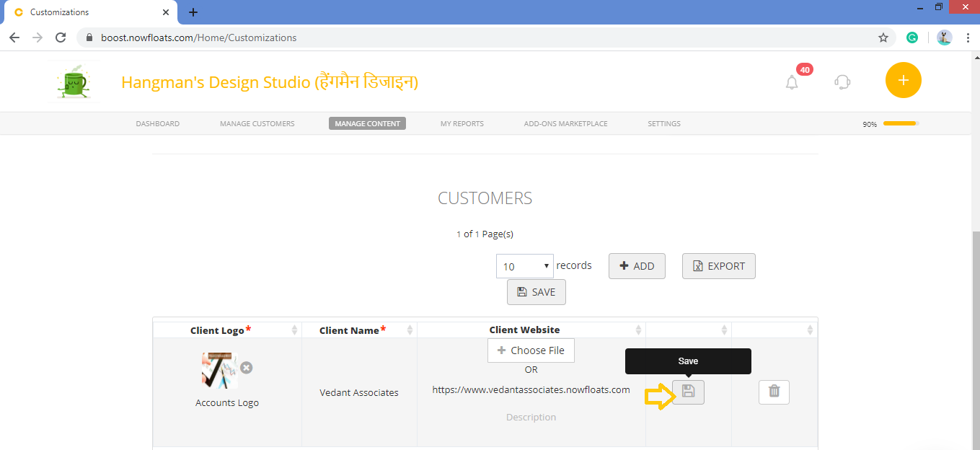Click the EXPORT button
This screenshot has height=450, width=980.
(x=719, y=266)
